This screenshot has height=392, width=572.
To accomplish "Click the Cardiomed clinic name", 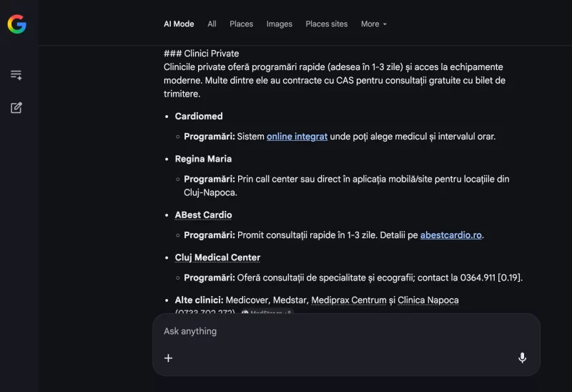I will pos(199,117).
